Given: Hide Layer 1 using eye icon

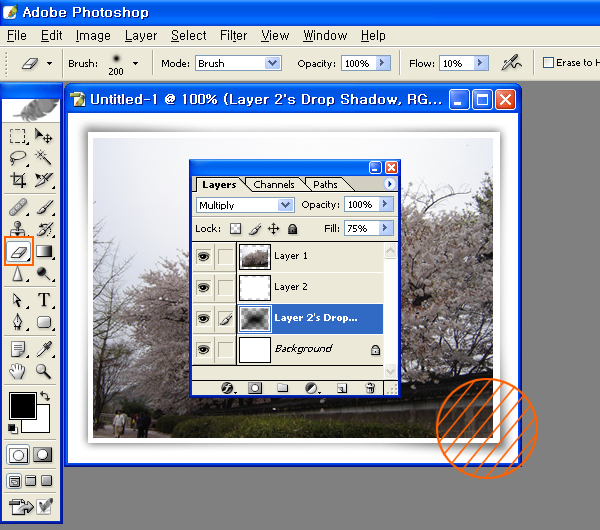Looking at the screenshot, I should (x=204, y=256).
